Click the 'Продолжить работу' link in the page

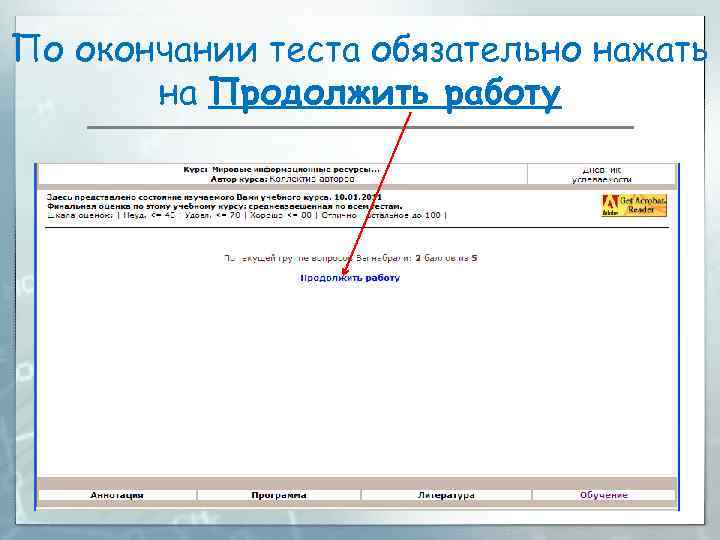click(350, 278)
